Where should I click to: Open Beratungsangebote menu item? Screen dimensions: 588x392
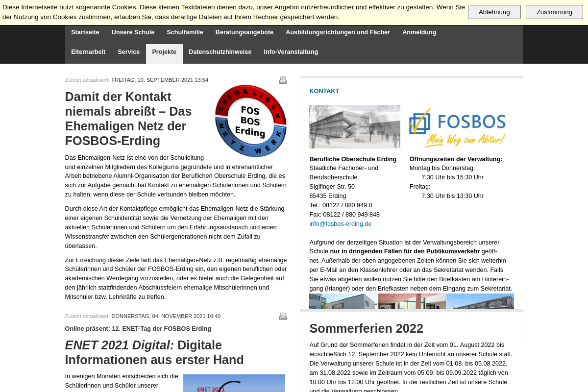pyautogui.click(x=245, y=32)
